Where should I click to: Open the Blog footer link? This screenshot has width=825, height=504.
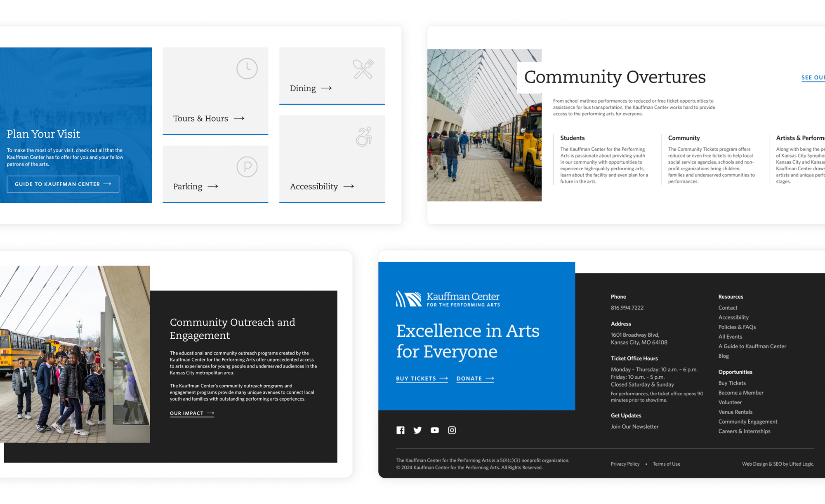724,356
